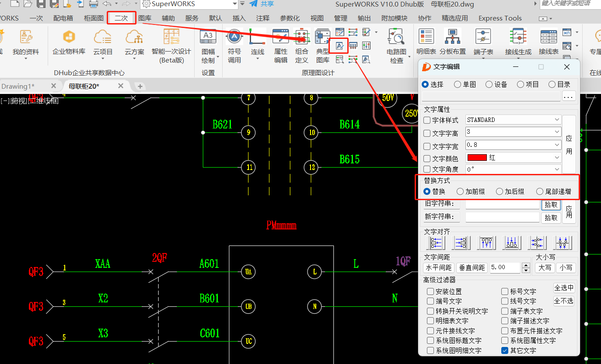Run 电路图检查 circuit check
Screen dimensions: 601x364
pyautogui.click(x=397, y=46)
